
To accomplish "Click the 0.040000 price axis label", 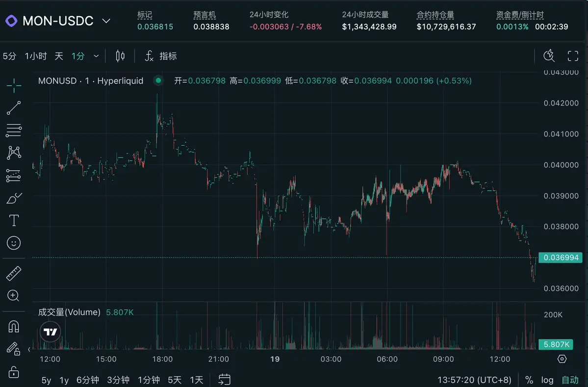I will click(x=561, y=165).
